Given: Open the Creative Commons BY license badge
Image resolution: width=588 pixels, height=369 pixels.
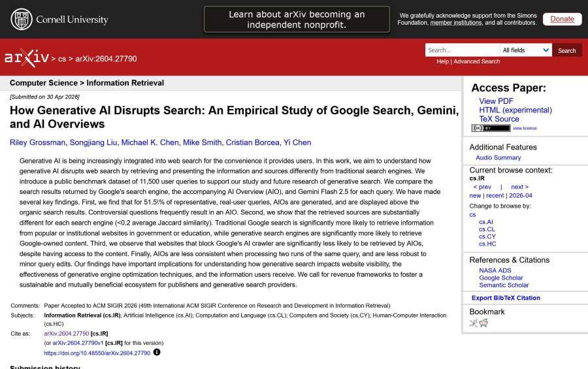Looking at the screenshot, I should point(491,128).
